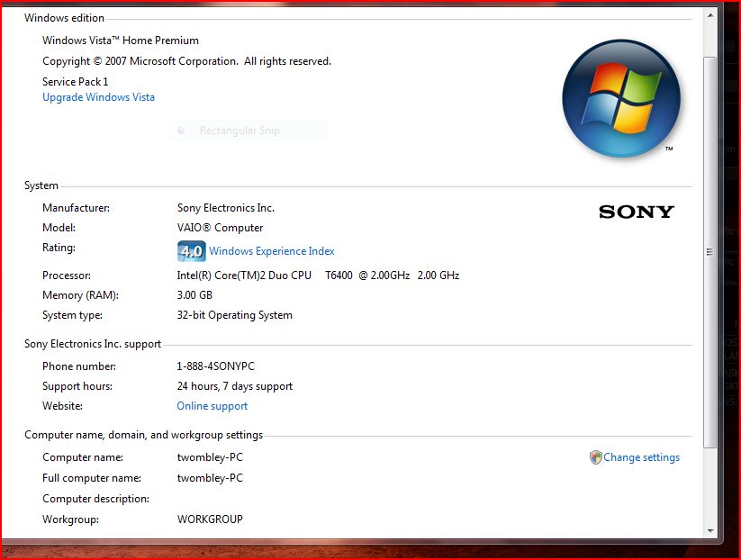Click the 4.0 rating badge icon

pyautogui.click(x=192, y=251)
